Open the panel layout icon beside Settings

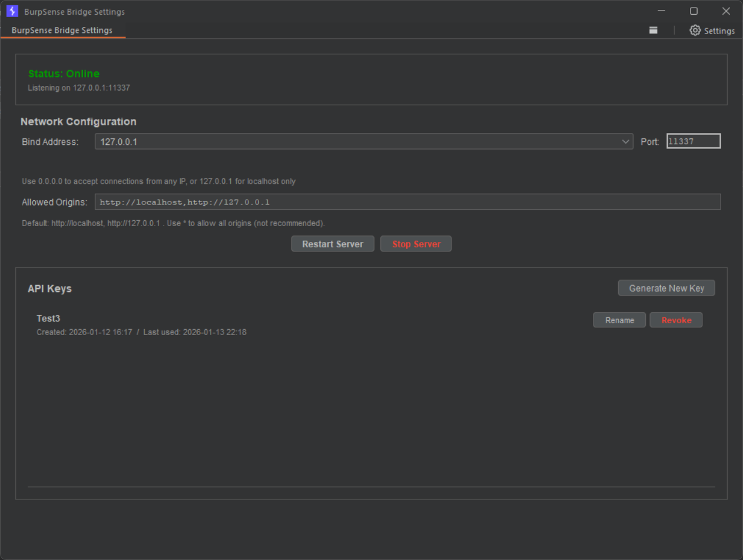[654, 30]
